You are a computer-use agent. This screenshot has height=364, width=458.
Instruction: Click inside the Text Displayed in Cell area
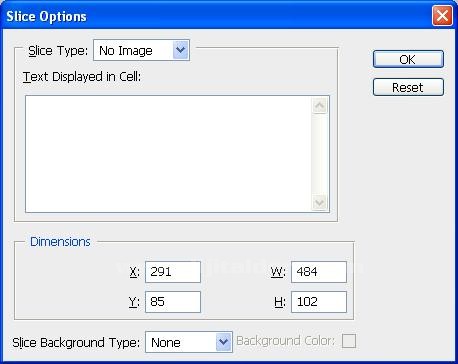coord(168,154)
